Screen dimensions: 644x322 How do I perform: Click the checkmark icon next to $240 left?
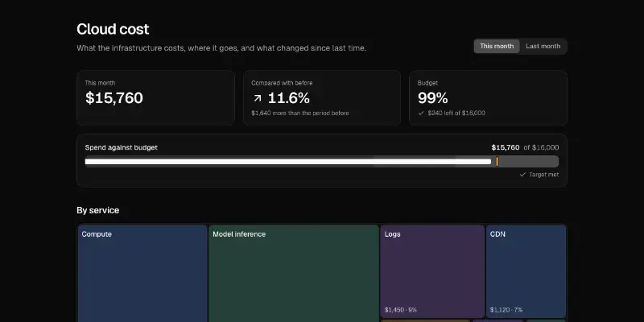click(421, 113)
